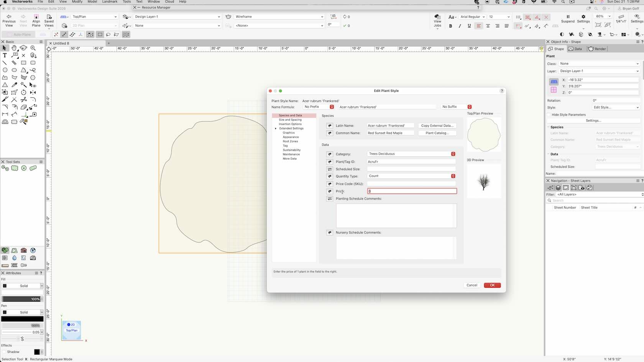Select the Text tool in Basic palette
The width and height of the screenshot is (644, 362).
point(5,55)
